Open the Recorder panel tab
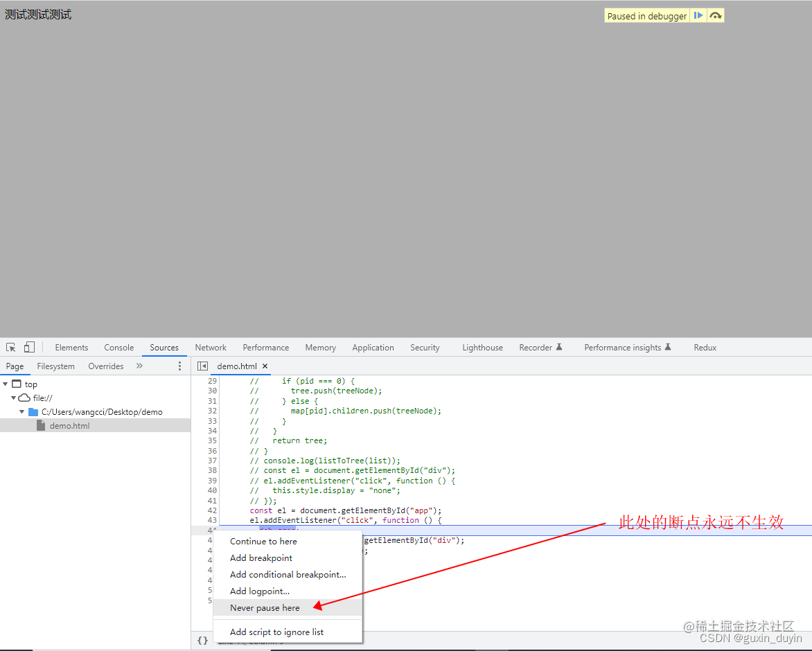Image resolution: width=812 pixels, height=651 pixels. [536, 347]
